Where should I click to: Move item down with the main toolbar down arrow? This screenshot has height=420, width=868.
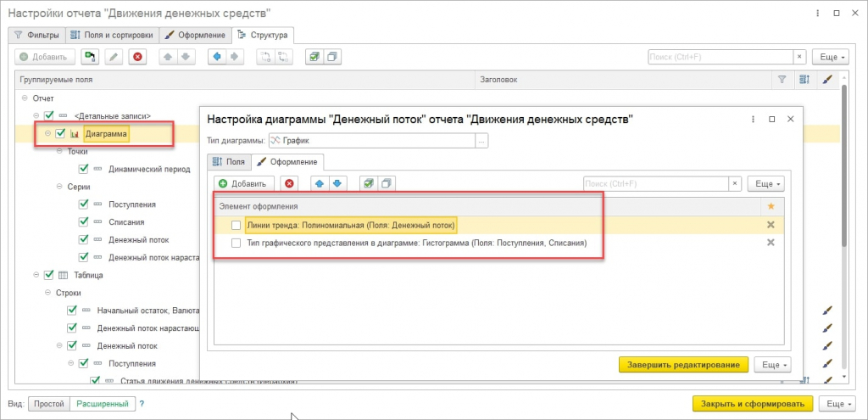[x=186, y=57]
